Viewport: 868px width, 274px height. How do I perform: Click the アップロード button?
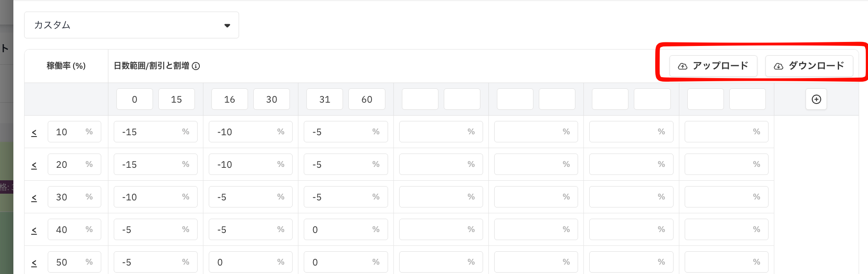(x=713, y=66)
